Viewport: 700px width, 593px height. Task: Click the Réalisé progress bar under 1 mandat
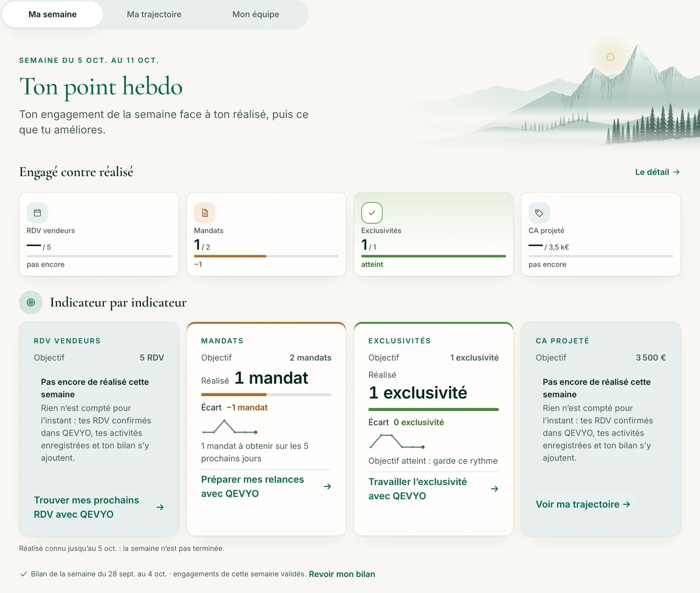(266, 395)
